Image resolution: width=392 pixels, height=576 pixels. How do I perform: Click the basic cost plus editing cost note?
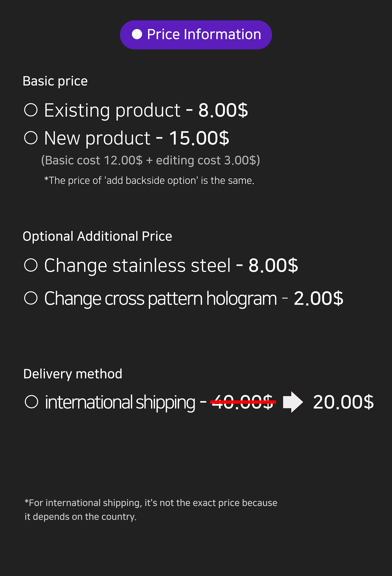pos(150,160)
